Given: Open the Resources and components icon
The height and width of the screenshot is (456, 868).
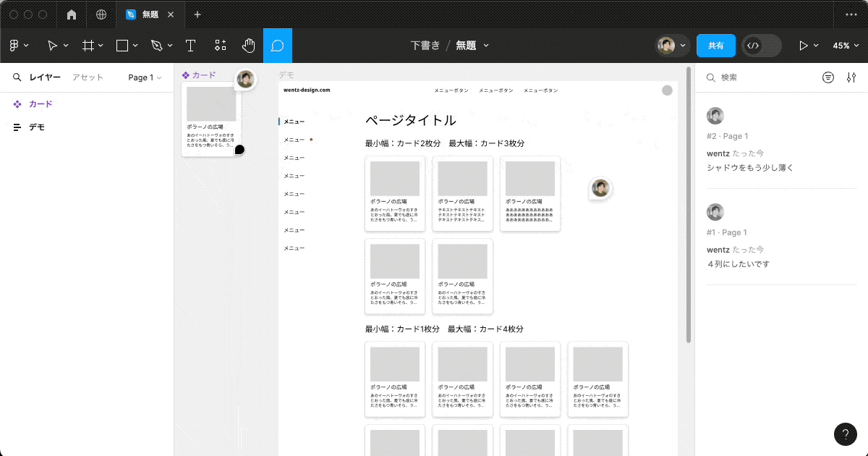Looking at the screenshot, I should click(221, 45).
